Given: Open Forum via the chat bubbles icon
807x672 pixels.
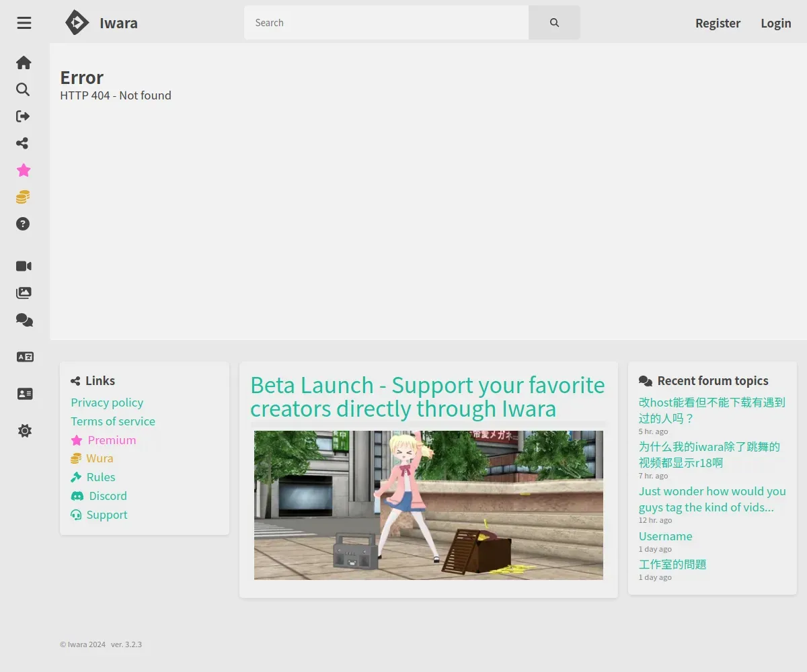Looking at the screenshot, I should (24, 320).
